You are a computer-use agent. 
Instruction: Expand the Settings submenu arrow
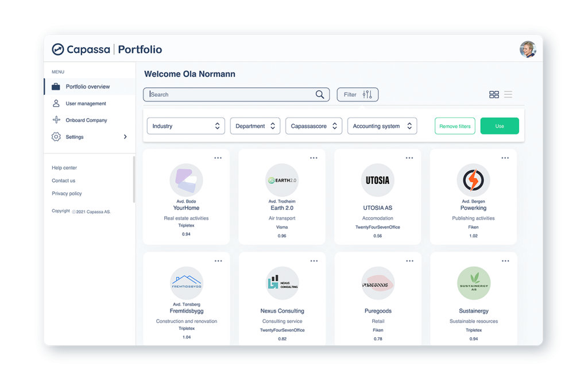[x=125, y=137]
